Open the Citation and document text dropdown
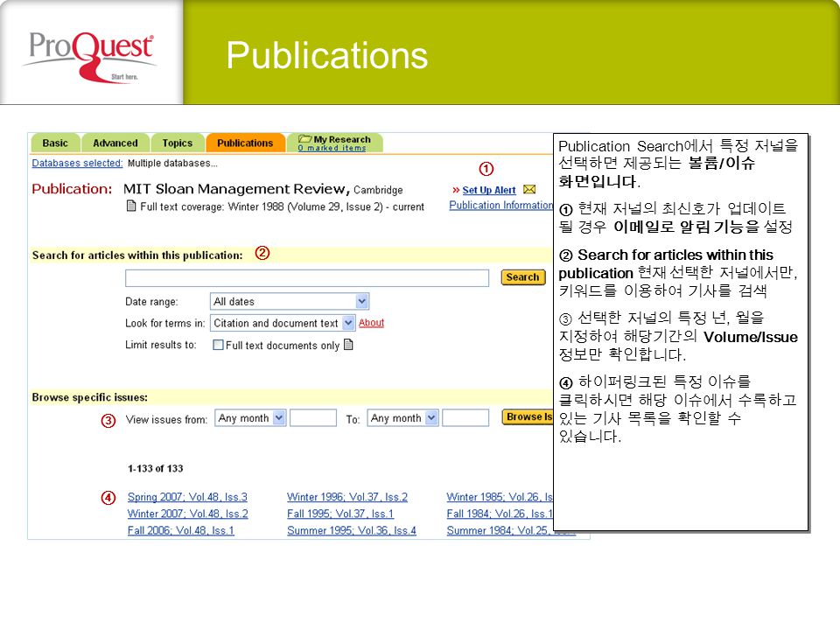 coord(283,323)
